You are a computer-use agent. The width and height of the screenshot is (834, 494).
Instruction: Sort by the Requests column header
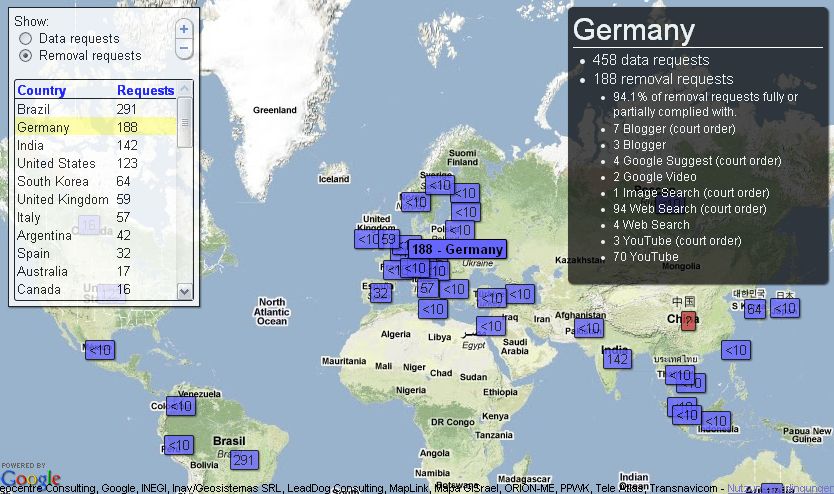pos(145,90)
